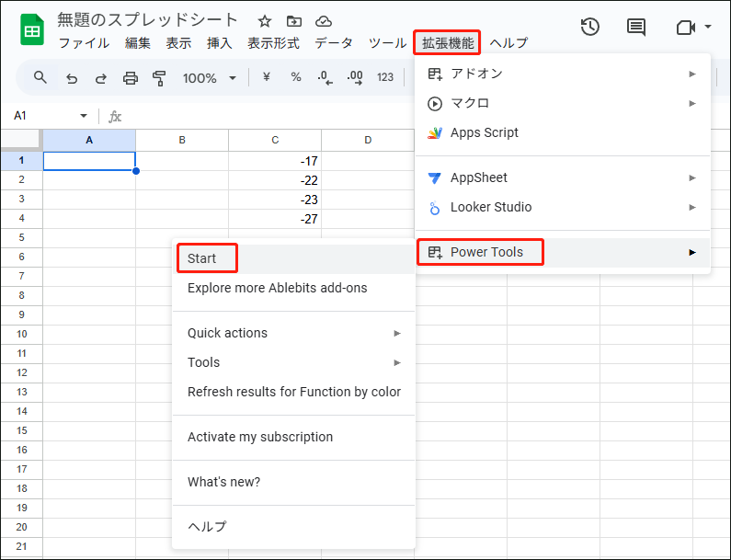Open the マクロ submenu
Viewport: 731px width, 560px height.
tap(562, 103)
